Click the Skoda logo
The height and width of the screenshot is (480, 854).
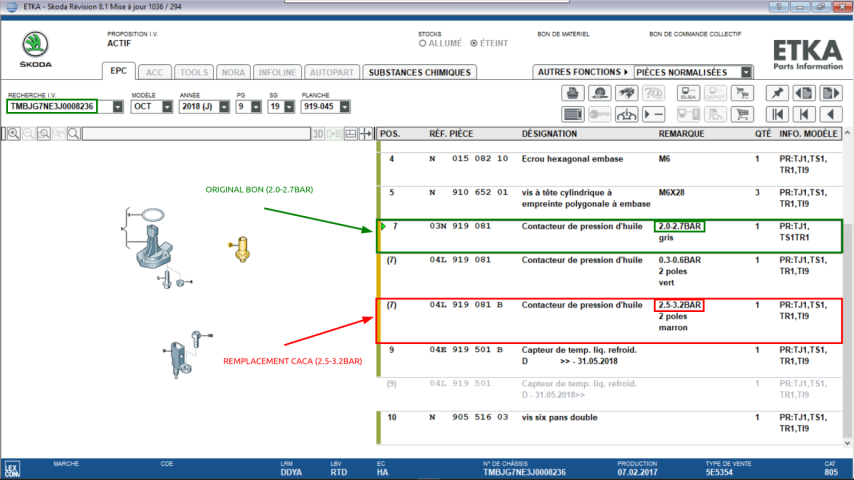click(x=35, y=49)
